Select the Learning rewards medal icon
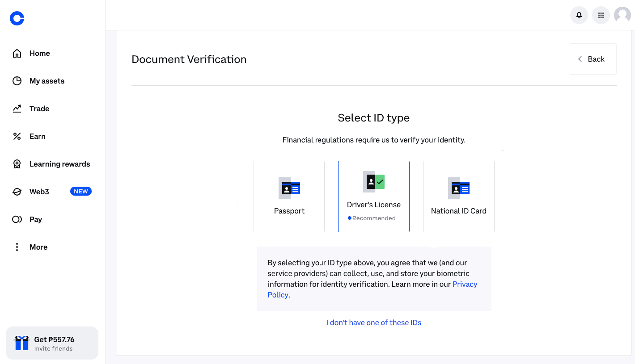This screenshot has height=364, width=635. (x=17, y=164)
